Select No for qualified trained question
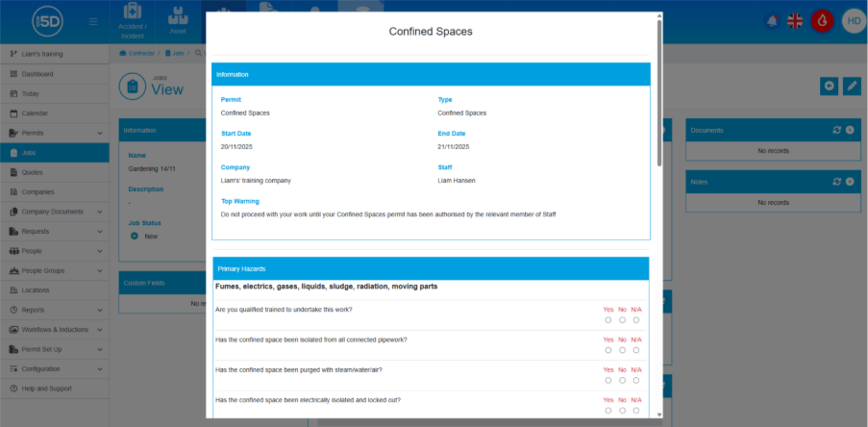 (622, 320)
